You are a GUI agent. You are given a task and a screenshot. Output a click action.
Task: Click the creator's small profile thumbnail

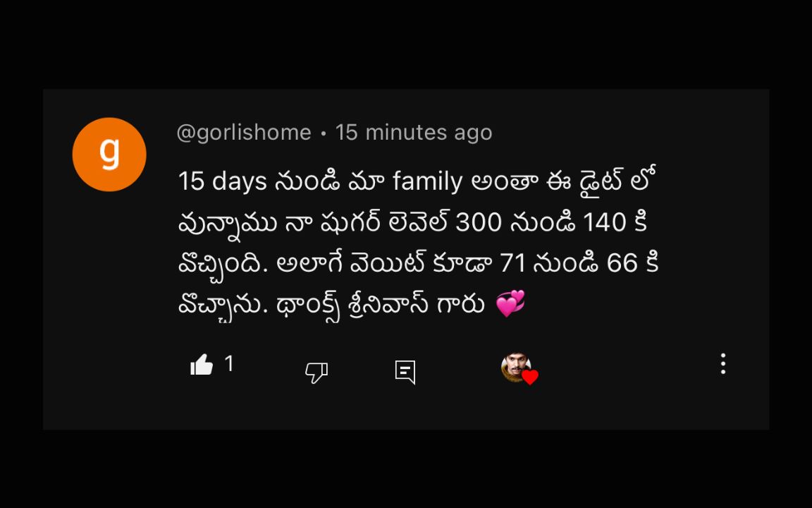[x=515, y=367]
